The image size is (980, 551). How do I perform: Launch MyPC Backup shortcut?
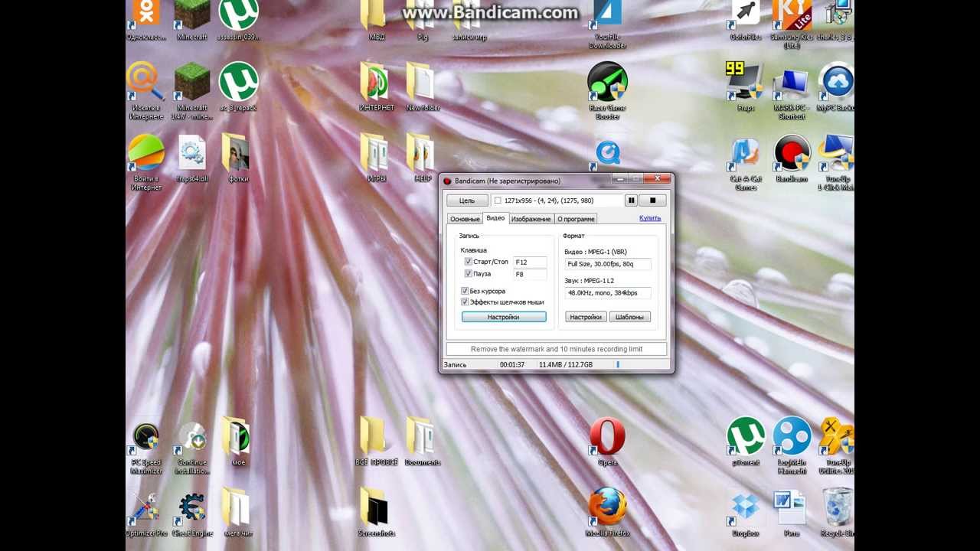coord(838,86)
